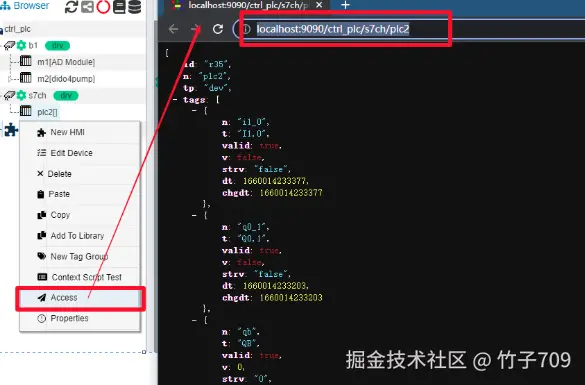Select the m2[dido4pump] tree item
The height and width of the screenshot is (385, 585).
[x=66, y=79]
